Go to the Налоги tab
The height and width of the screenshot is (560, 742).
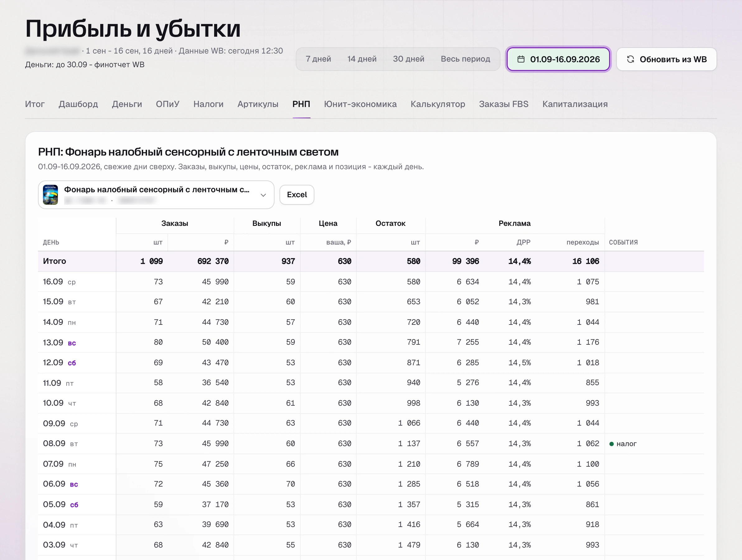pos(208,104)
